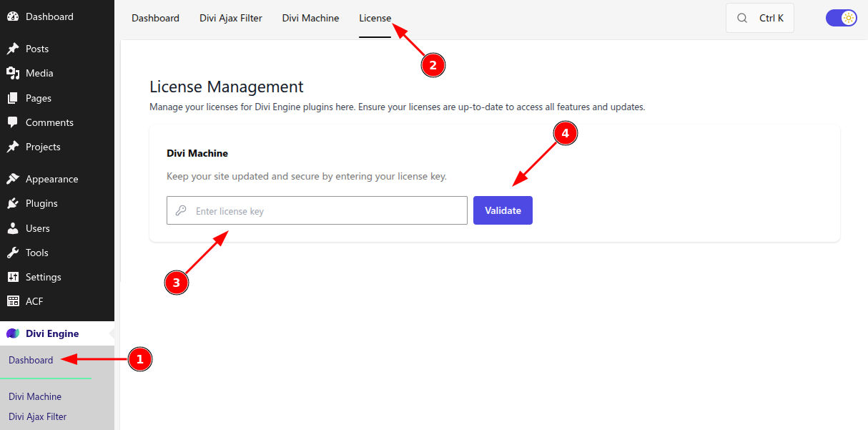Select the License tab
The image size is (868, 430).
(375, 18)
